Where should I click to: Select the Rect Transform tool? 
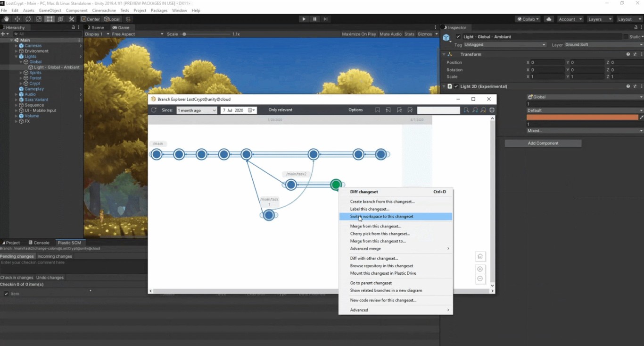50,19
